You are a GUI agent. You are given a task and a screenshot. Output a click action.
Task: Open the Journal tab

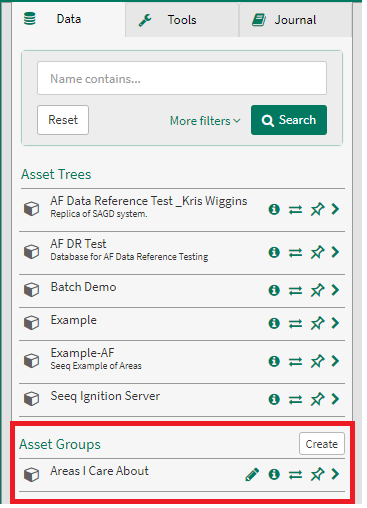coord(295,20)
